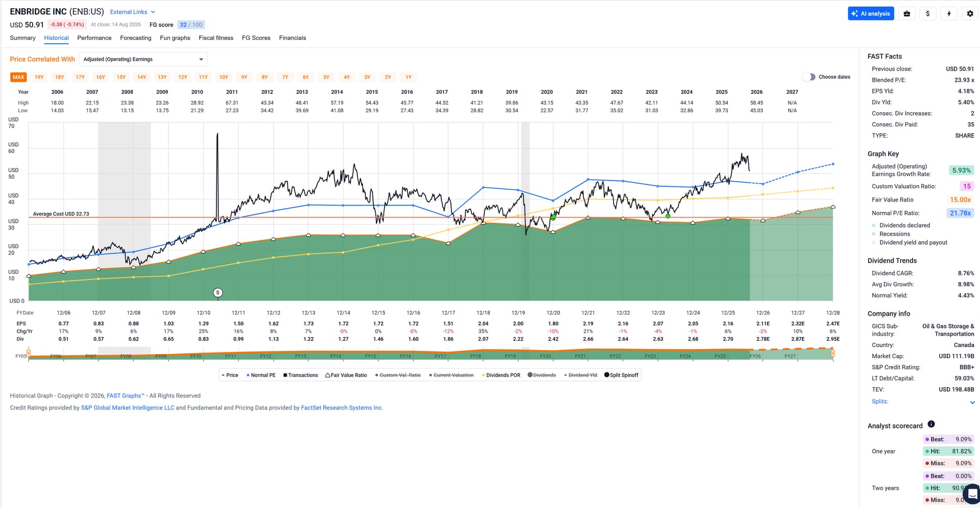
Task: Click the Blended P/E 23.93 x value
Action: 964,80
